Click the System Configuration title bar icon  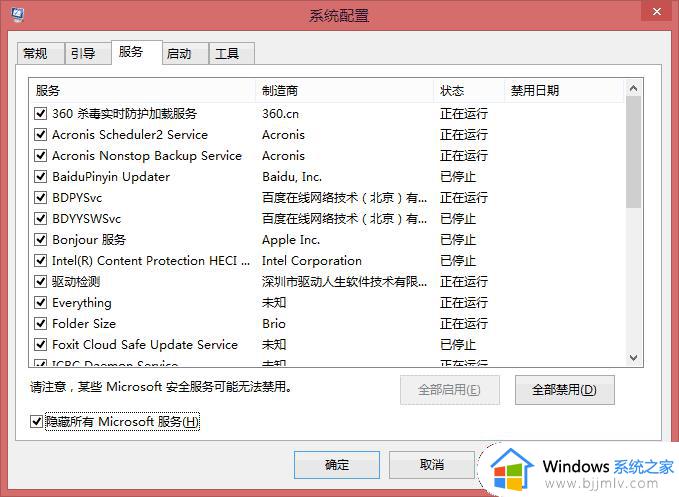(x=17, y=14)
